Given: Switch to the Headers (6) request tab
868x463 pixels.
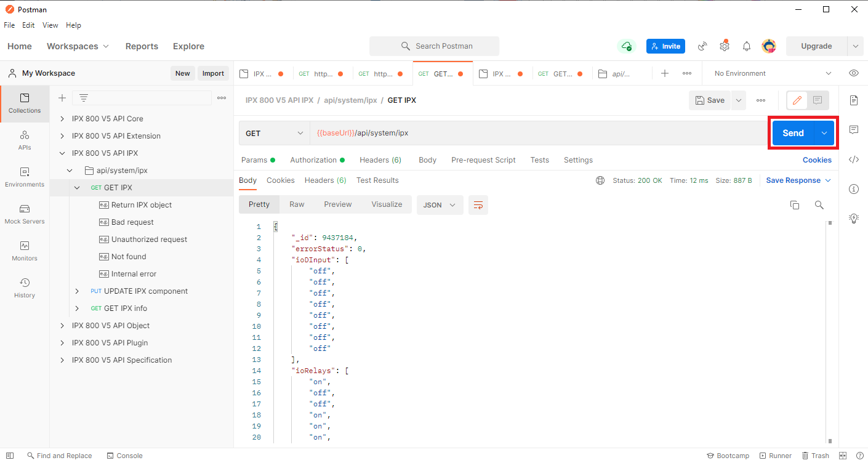Looking at the screenshot, I should click(380, 160).
